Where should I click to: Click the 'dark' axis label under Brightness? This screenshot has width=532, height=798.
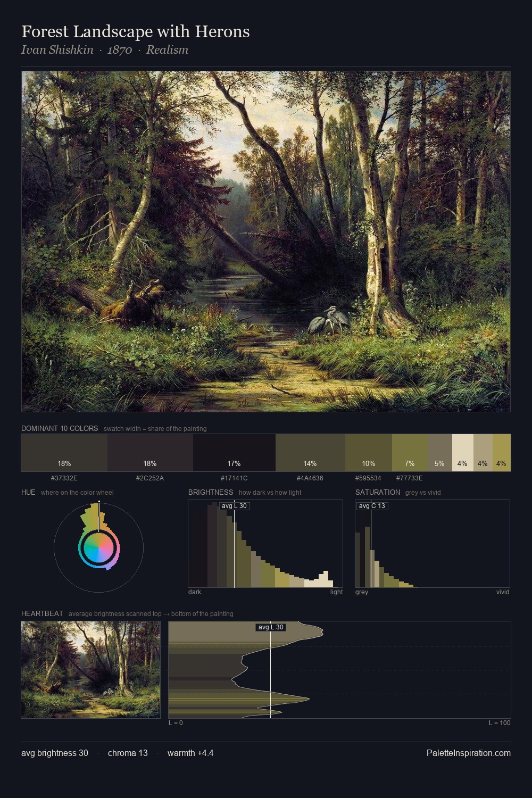[195, 592]
